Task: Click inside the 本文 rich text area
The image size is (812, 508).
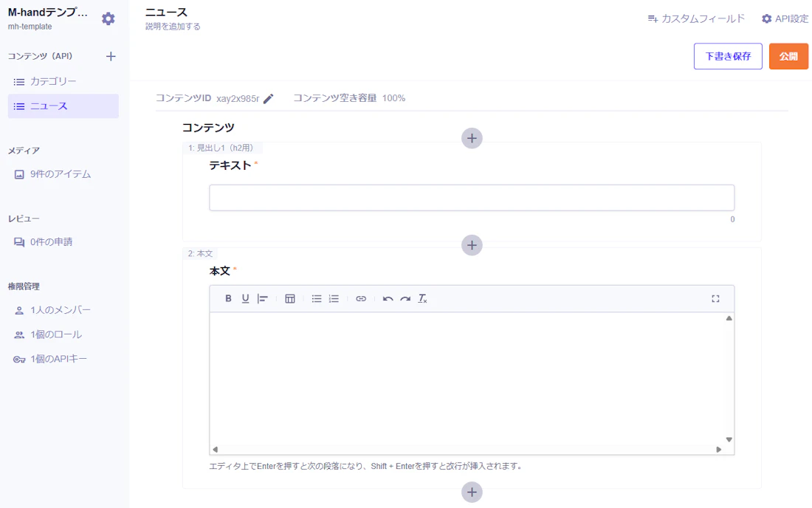Action: point(467,379)
